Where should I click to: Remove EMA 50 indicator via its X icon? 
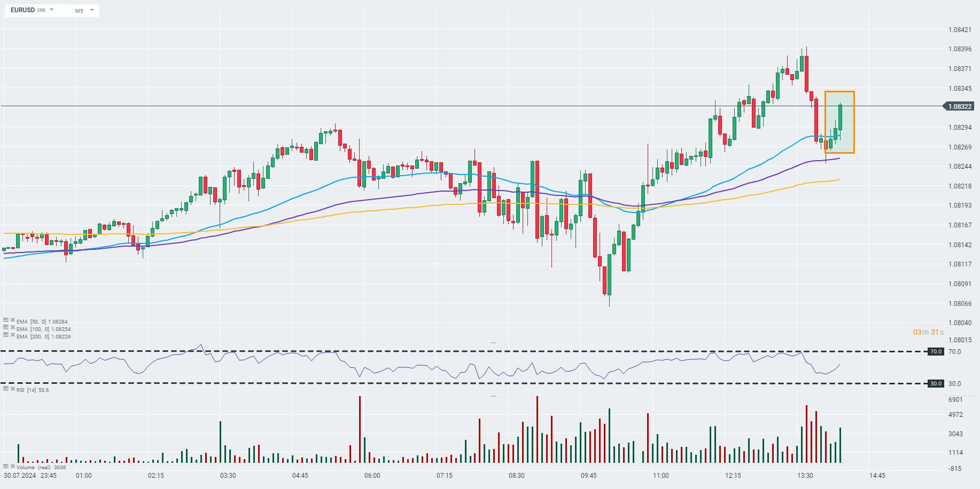(x=12, y=320)
